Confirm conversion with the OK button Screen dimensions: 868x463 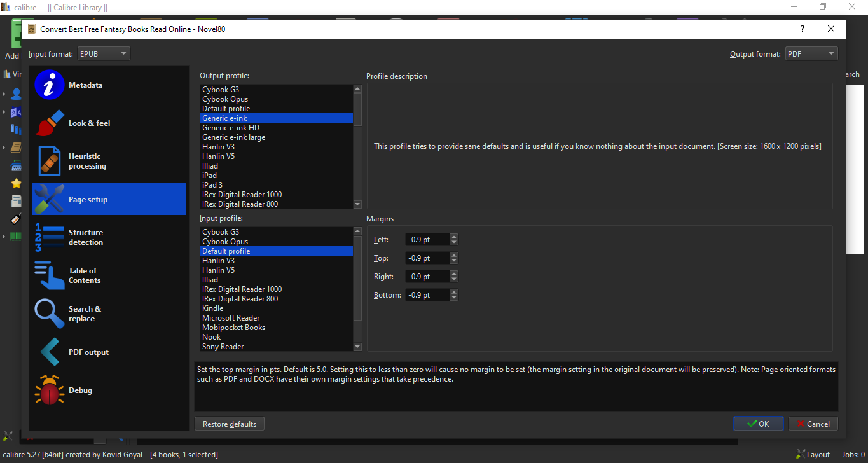click(x=758, y=424)
